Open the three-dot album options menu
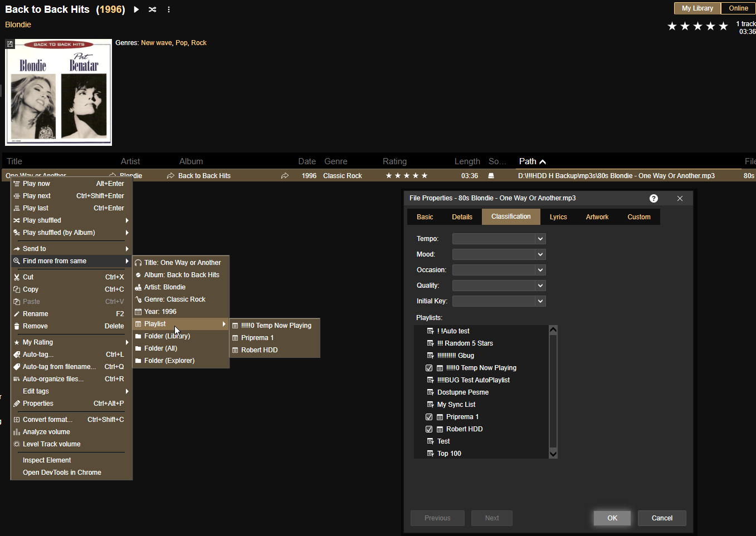 tap(169, 9)
